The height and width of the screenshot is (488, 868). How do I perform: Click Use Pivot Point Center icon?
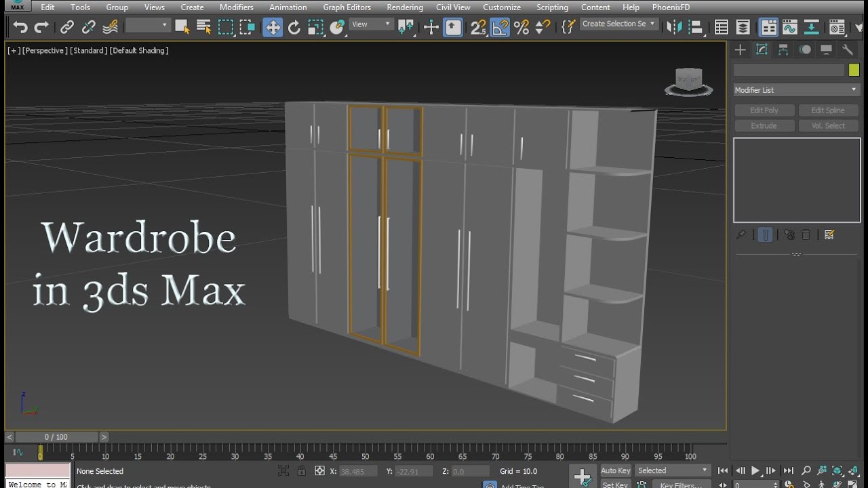tap(406, 27)
